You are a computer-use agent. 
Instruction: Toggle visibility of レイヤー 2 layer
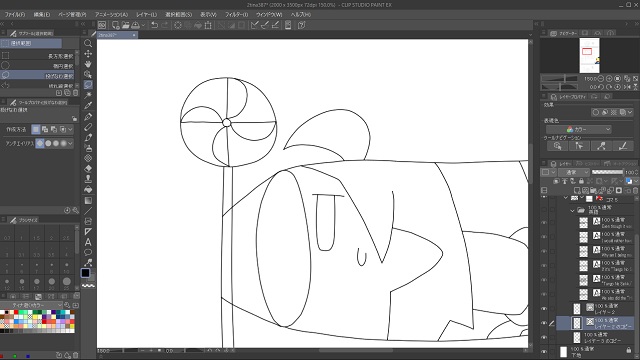click(x=544, y=309)
